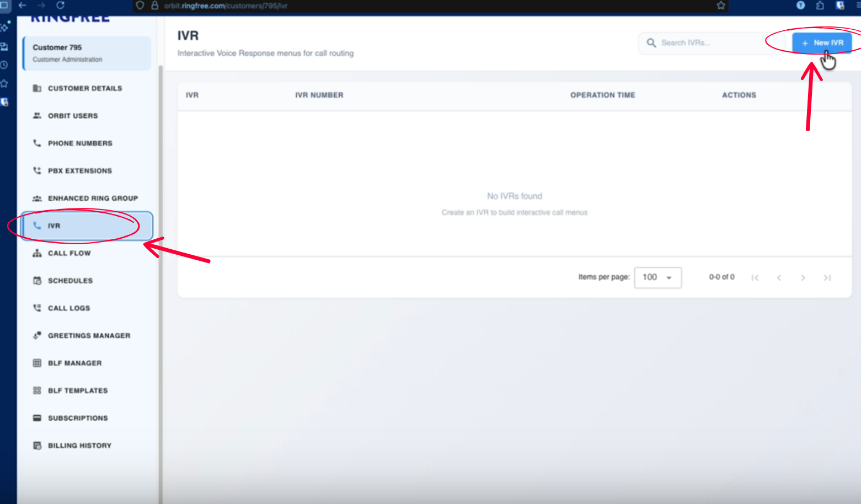This screenshot has height=504, width=861.
Task: Select BLF Templates in sidebar
Action: point(77,390)
